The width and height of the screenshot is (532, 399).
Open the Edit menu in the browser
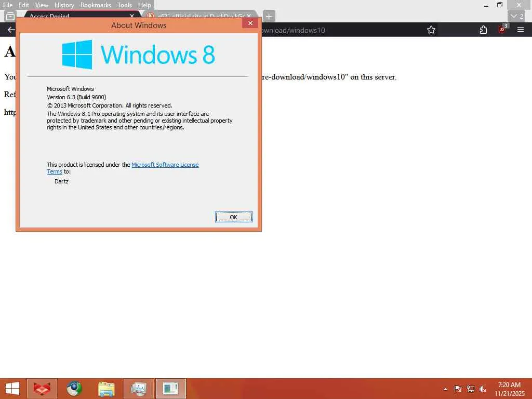23,5
